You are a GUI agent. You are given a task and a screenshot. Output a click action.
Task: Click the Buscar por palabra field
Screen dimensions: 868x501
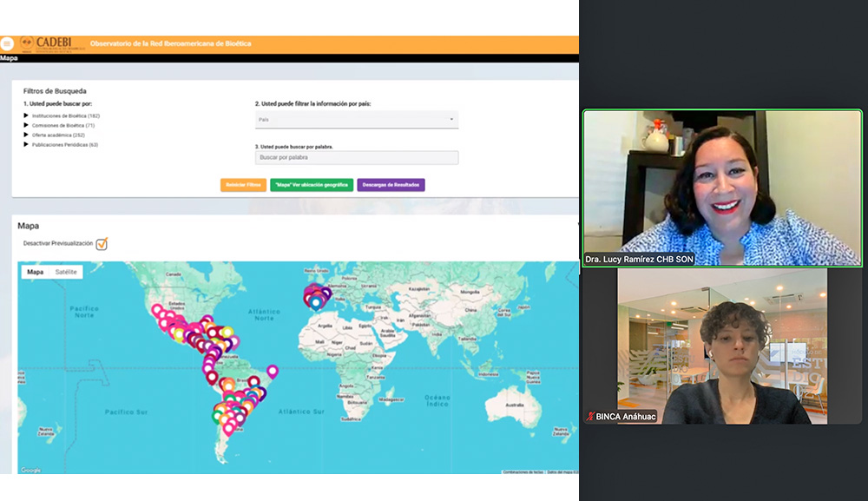point(356,158)
